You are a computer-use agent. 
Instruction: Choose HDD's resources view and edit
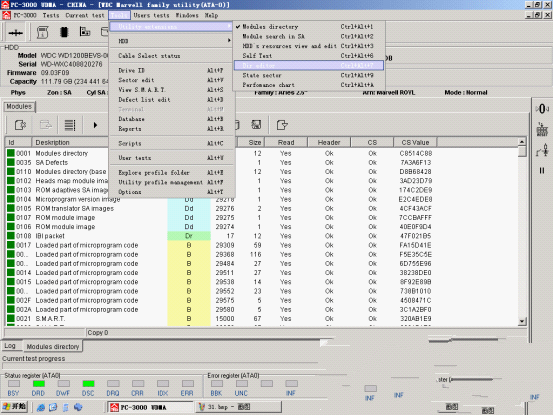(x=309, y=46)
